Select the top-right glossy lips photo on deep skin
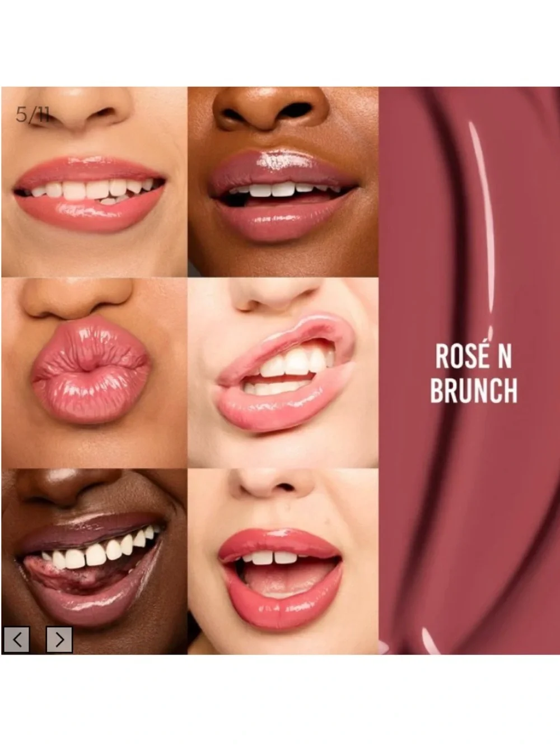This screenshot has width=560, height=747. pyautogui.click(x=283, y=182)
